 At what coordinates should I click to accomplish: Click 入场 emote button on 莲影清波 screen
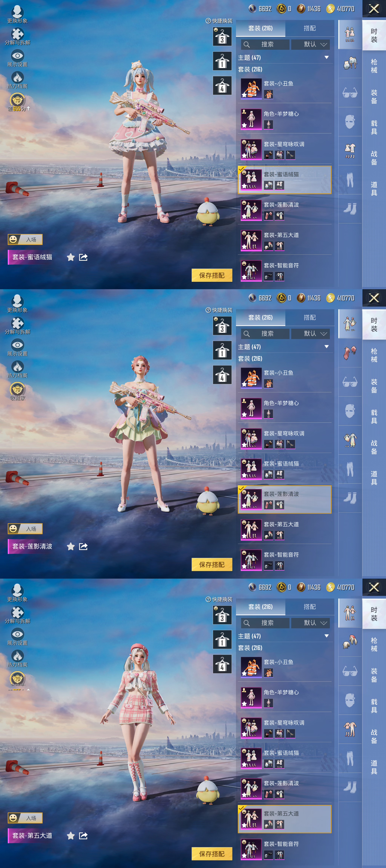25,529
